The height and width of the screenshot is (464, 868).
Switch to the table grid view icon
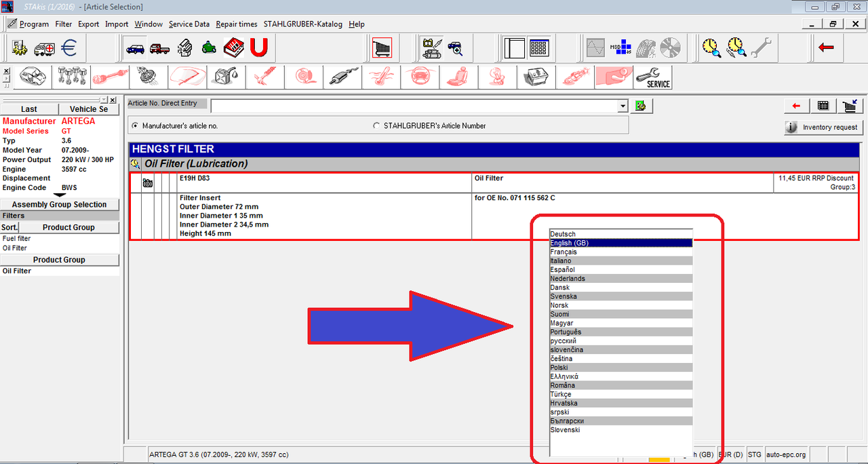point(538,48)
